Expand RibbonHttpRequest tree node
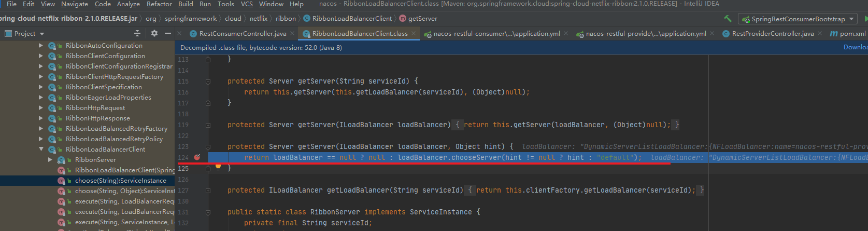 41,108
